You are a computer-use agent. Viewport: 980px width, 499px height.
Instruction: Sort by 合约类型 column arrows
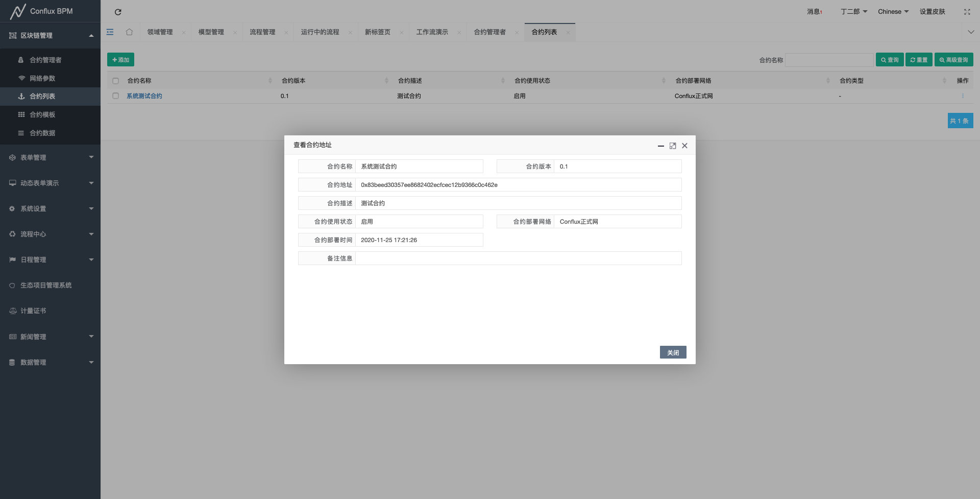944,81
